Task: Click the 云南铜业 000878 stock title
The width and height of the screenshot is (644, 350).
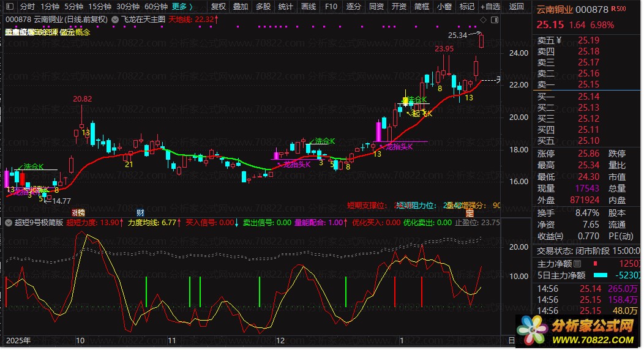Action: click(572, 9)
